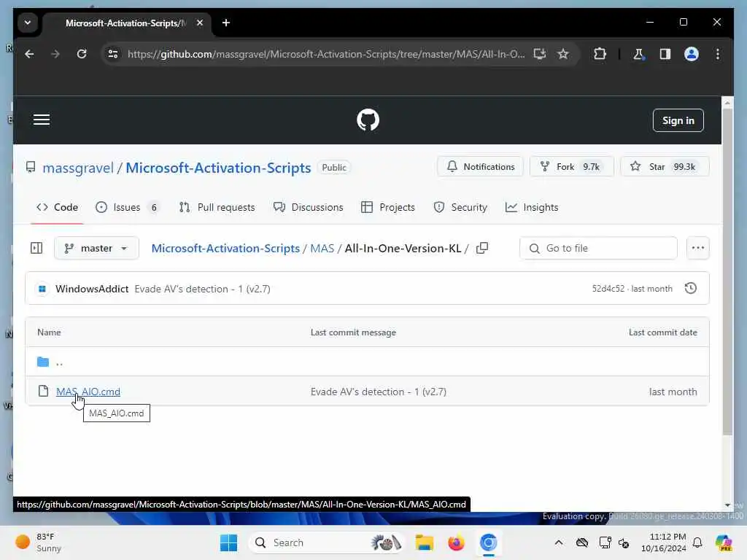Switch to the Discussions tab
Screen dimensions: 747x560
[309, 208]
